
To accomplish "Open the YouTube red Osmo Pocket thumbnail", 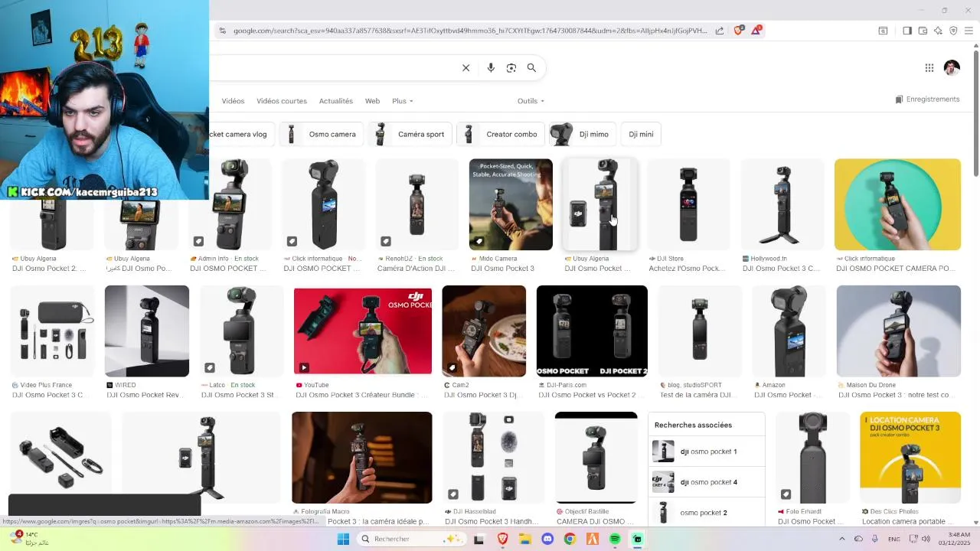I will (363, 330).
